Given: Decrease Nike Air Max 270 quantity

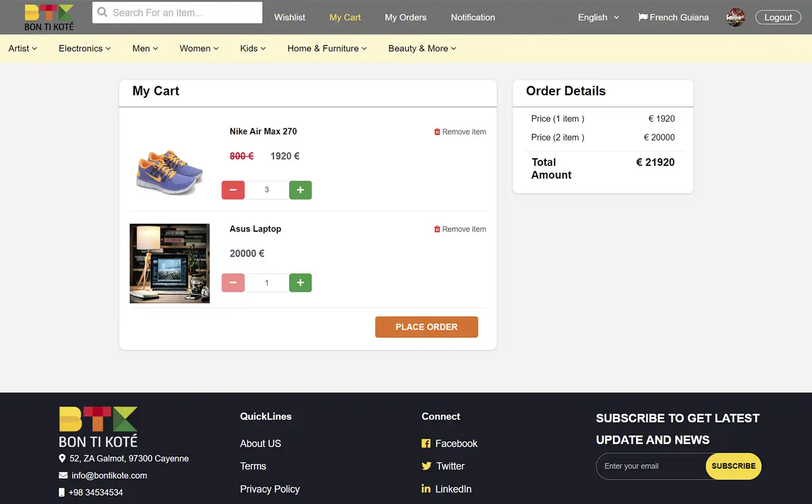Looking at the screenshot, I should pyautogui.click(x=233, y=189).
